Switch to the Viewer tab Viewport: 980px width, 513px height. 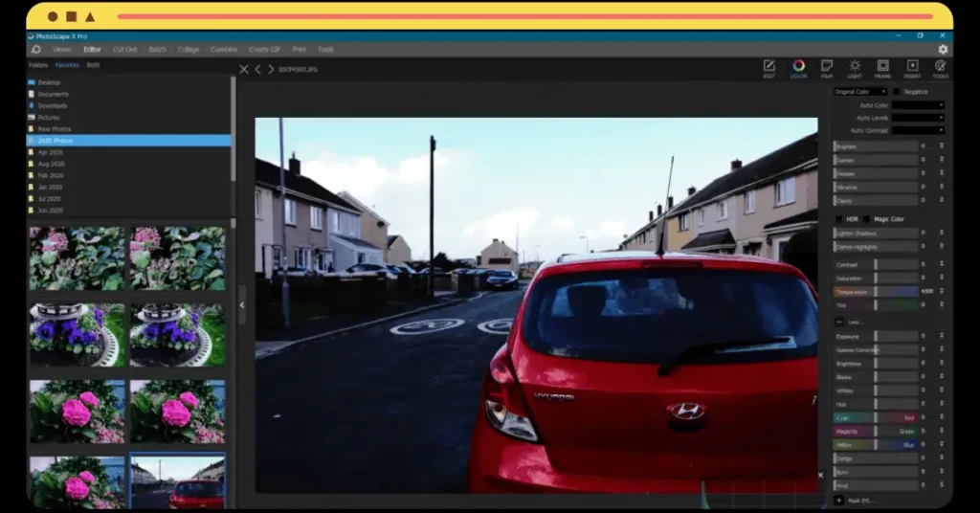point(62,50)
